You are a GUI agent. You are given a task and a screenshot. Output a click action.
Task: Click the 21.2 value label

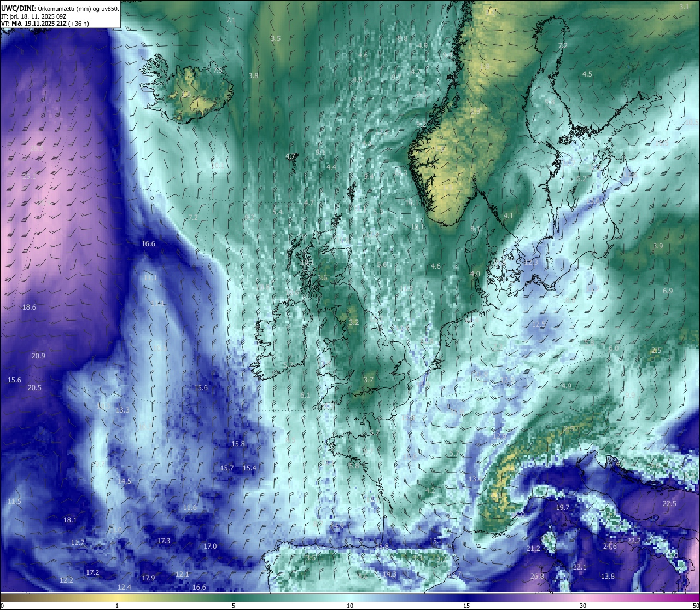[x=533, y=548]
